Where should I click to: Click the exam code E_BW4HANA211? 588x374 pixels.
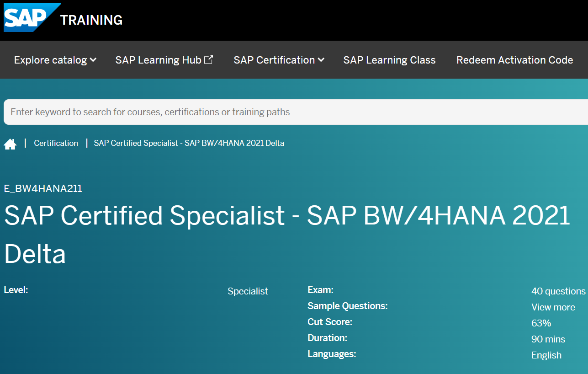[43, 188]
